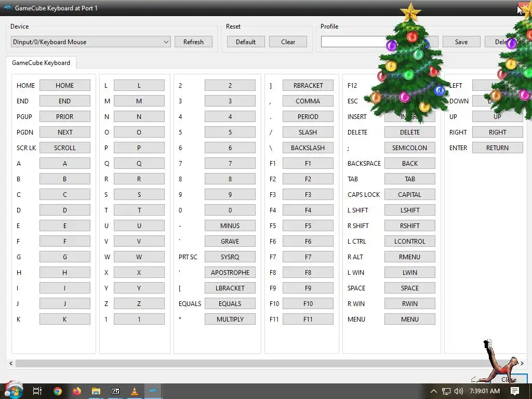Rebind the A key mapping button
The width and height of the screenshot is (532, 399).
pos(65,164)
